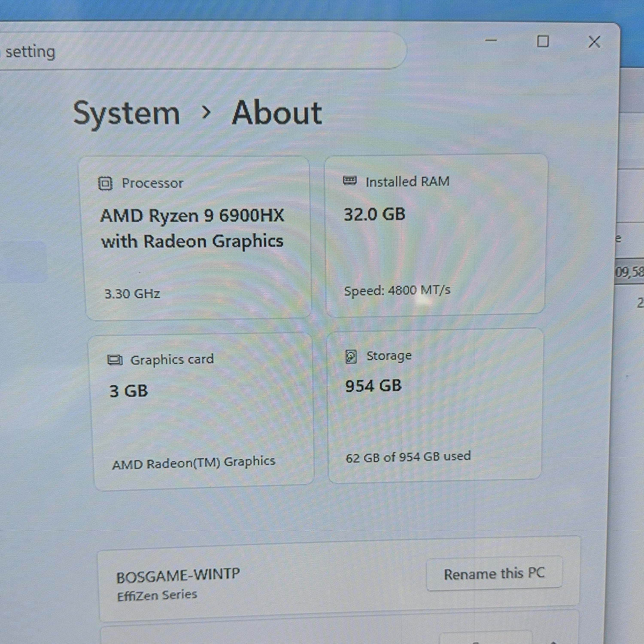This screenshot has width=644, height=644.
Task: Click the AMD Radeon(TM) Graphics text
Action: 194,463
